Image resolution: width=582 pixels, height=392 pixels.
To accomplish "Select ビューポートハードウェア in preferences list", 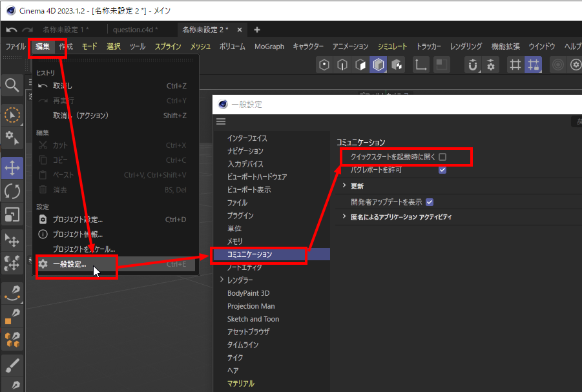I will (x=257, y=177).
